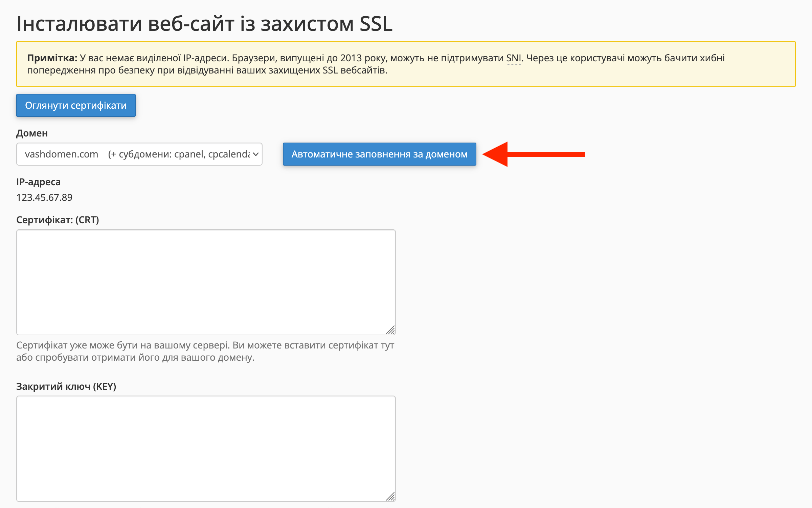This screenshot has height=508, width=812.
Task: Click the red arrow pointing at autofill button
Action: 535,154
